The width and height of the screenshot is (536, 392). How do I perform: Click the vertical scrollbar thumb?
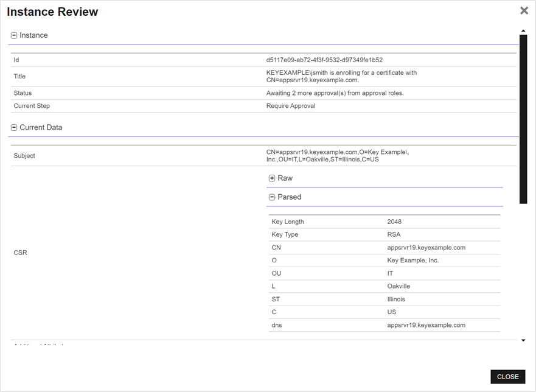point(523,119)
